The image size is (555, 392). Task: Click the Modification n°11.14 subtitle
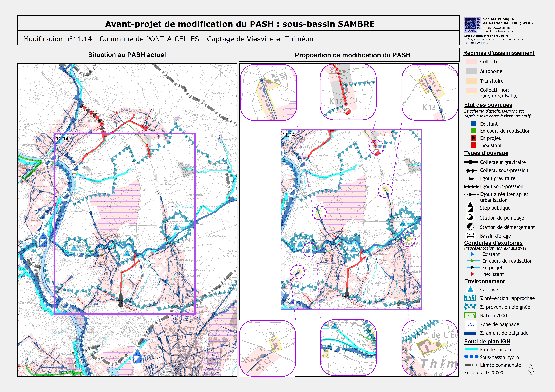click(168, 39)
